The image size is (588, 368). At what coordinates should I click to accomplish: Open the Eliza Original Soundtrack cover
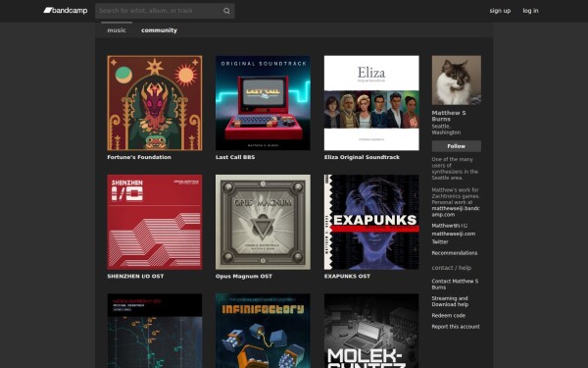point(371,103)
